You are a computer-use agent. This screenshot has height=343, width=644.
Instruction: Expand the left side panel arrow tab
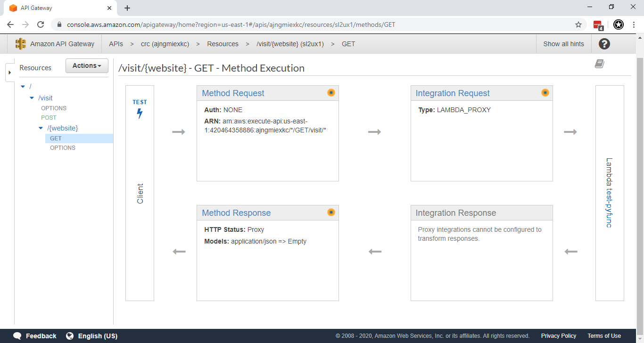click(x=9, y=73)
